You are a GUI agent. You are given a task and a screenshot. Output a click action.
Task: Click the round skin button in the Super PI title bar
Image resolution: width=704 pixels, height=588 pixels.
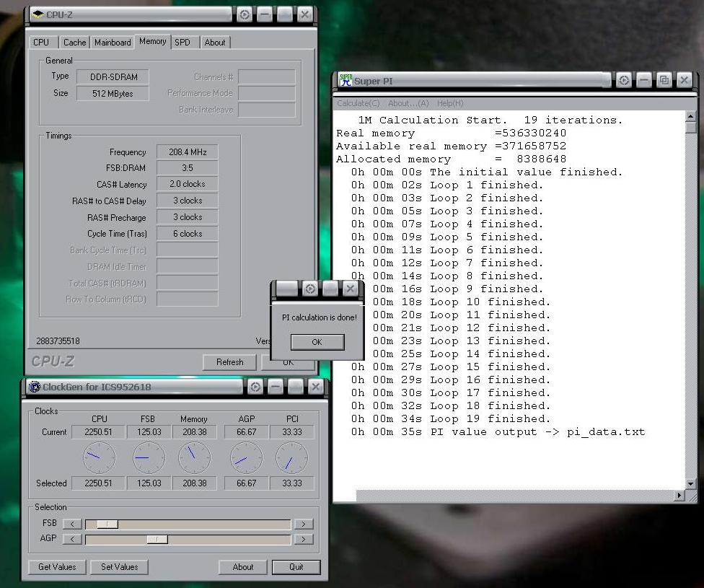point(624,80)
